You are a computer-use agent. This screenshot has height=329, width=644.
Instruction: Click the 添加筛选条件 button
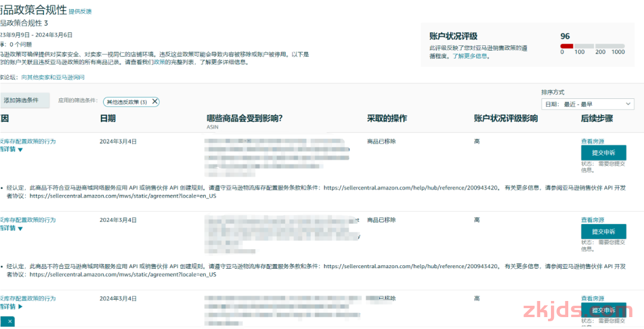click(x=24, y=101)
